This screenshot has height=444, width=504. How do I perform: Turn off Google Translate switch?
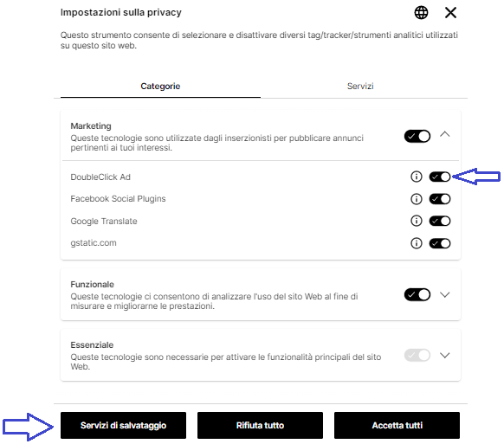click(x=440, y=221)
